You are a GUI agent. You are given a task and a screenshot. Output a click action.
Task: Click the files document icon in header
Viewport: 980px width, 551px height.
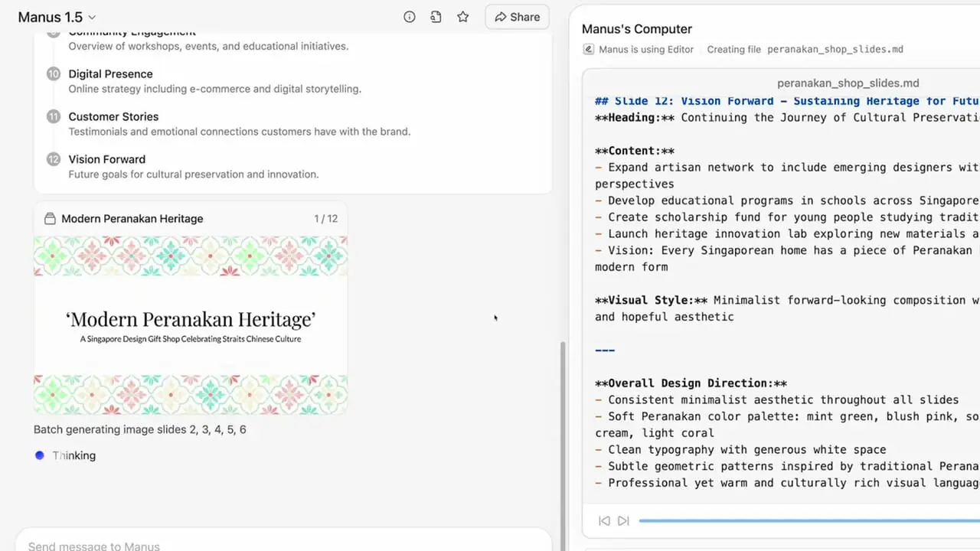(436, 17)
